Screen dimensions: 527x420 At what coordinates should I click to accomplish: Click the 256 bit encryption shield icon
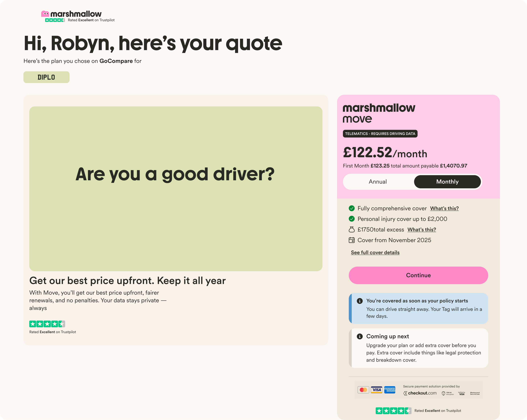(x=443, y=393)
